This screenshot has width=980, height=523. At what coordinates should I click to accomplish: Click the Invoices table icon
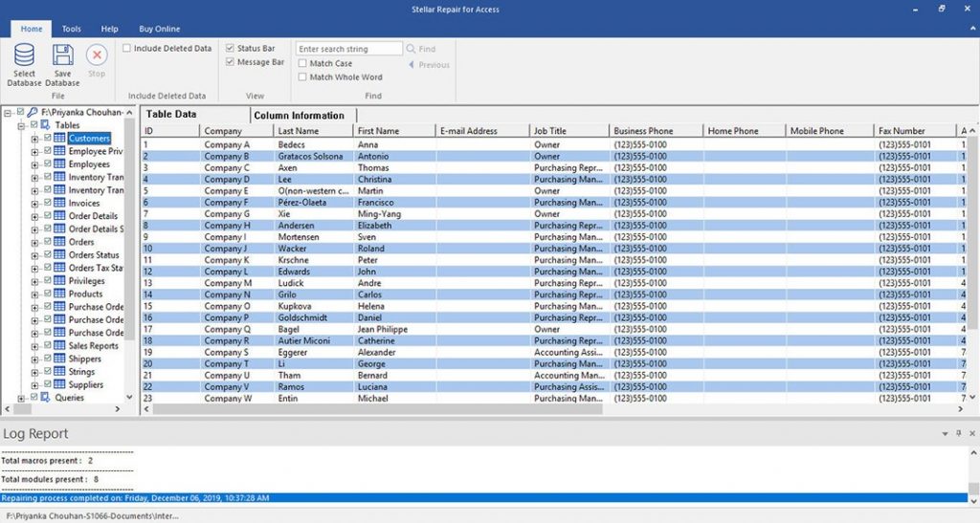(x=60, y=203)
